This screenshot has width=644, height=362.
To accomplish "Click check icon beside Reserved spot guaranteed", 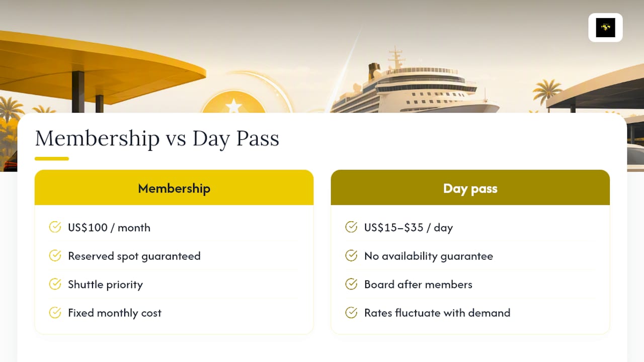I will [55, 256].
